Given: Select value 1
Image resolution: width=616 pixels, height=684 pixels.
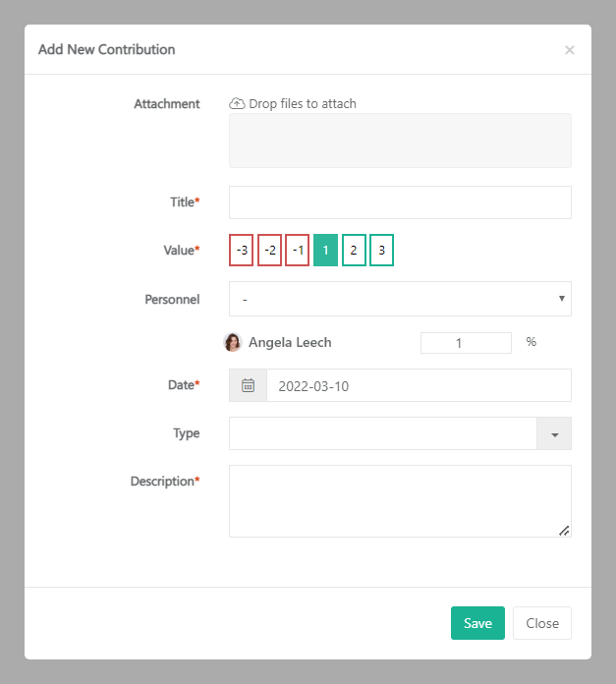Looking at the screenshot, I should [x=326, y=250].
